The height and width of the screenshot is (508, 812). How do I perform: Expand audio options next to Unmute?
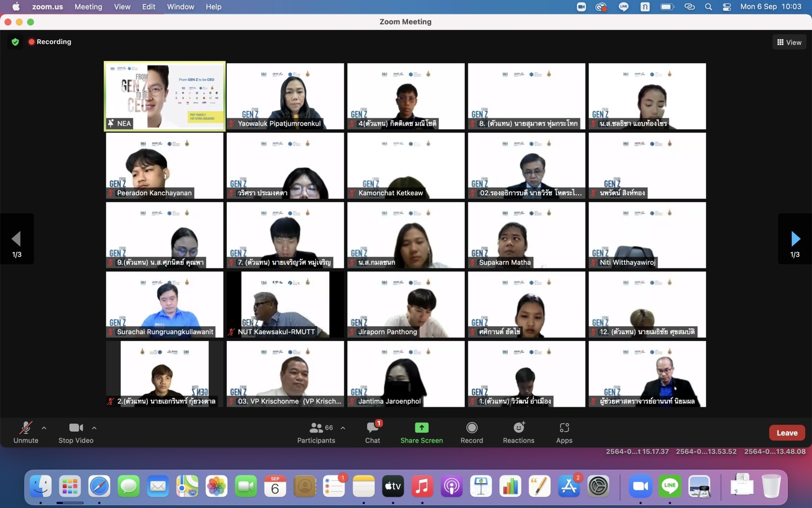tap(44, 428)
